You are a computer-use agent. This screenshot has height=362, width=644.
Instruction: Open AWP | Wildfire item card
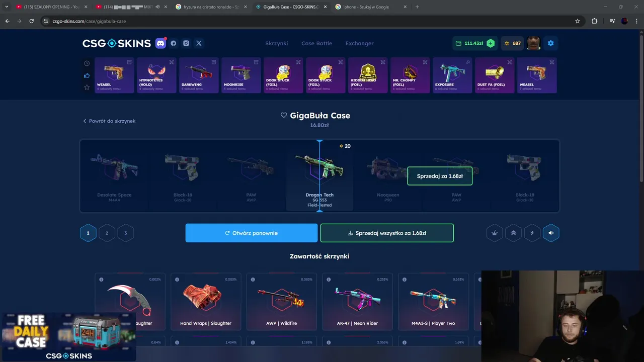click(x=282, y=301)
